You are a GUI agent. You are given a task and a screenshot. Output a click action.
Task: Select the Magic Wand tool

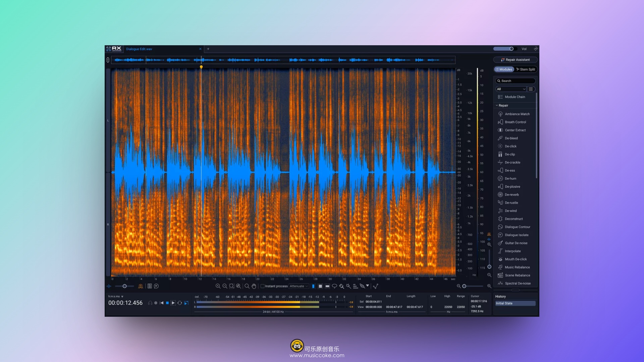pyautogui.click(x=348, y=286)
